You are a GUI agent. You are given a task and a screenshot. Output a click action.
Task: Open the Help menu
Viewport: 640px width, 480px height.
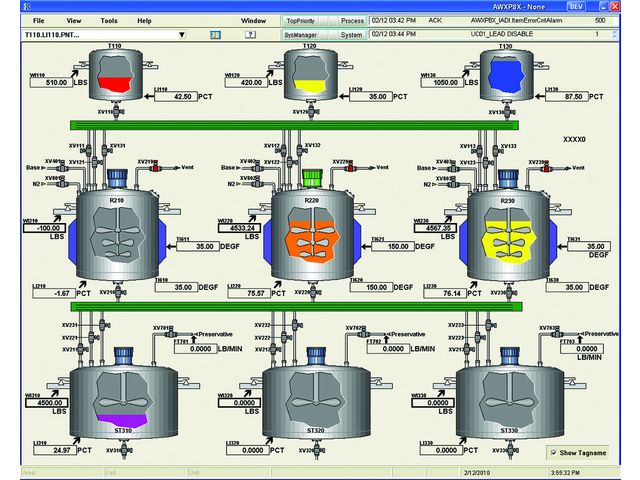(x=144, y=21)
